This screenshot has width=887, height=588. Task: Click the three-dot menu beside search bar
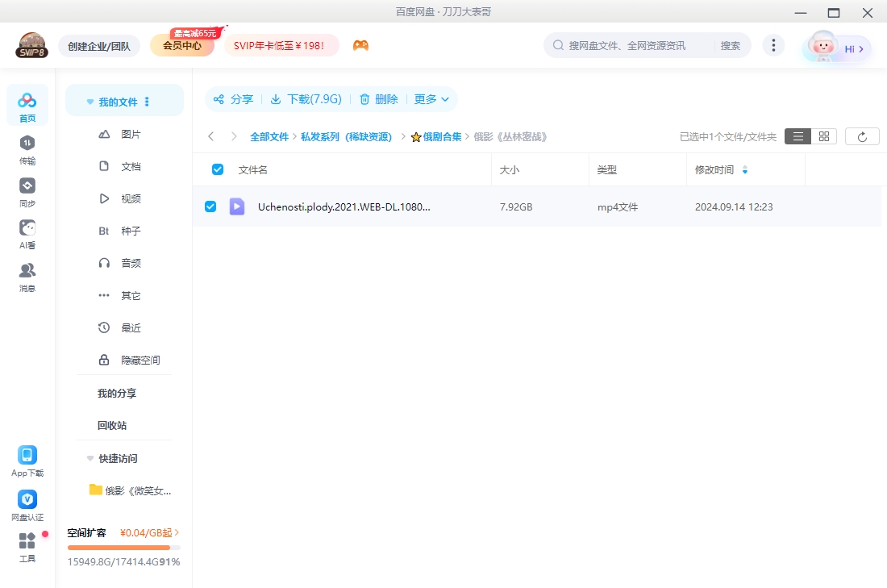pos(773,45)
